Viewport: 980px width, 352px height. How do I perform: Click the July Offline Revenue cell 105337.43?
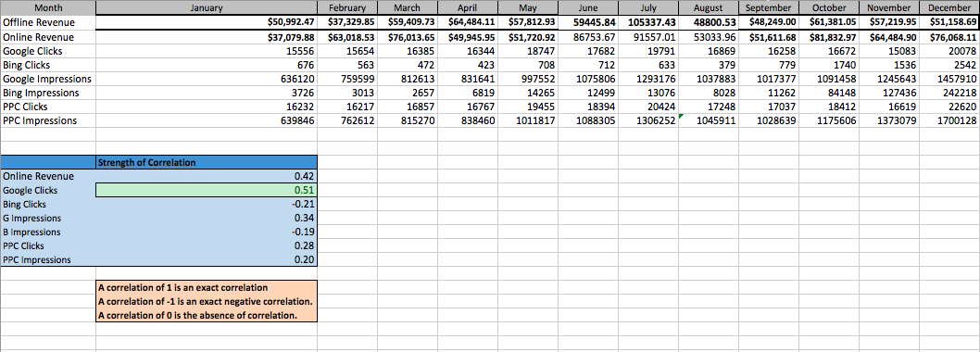click(647, 22)
